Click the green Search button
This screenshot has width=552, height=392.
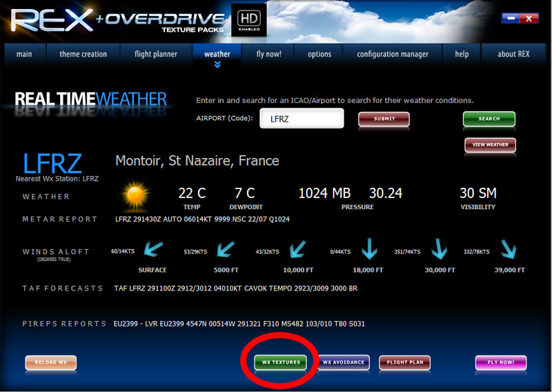[x=489, y=119]
